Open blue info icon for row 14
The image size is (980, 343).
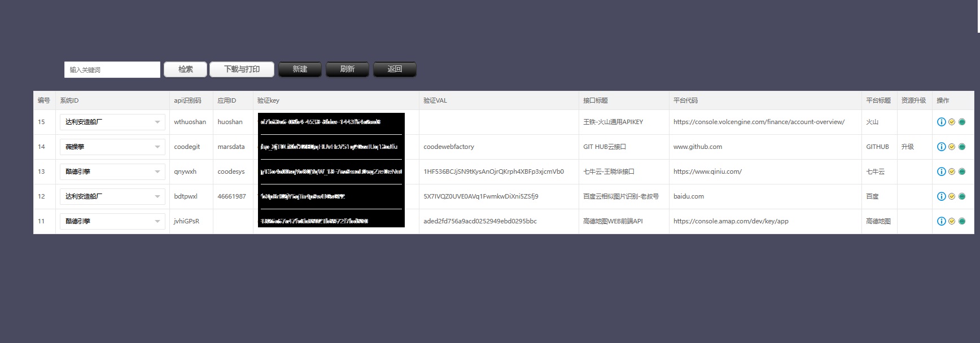(941, 147)
